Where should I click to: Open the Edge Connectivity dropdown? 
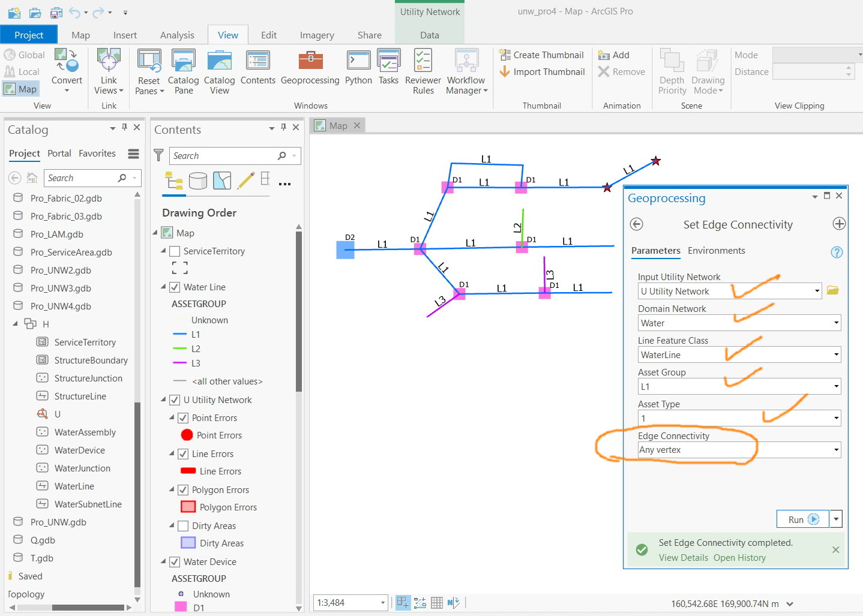click(836, 450)
